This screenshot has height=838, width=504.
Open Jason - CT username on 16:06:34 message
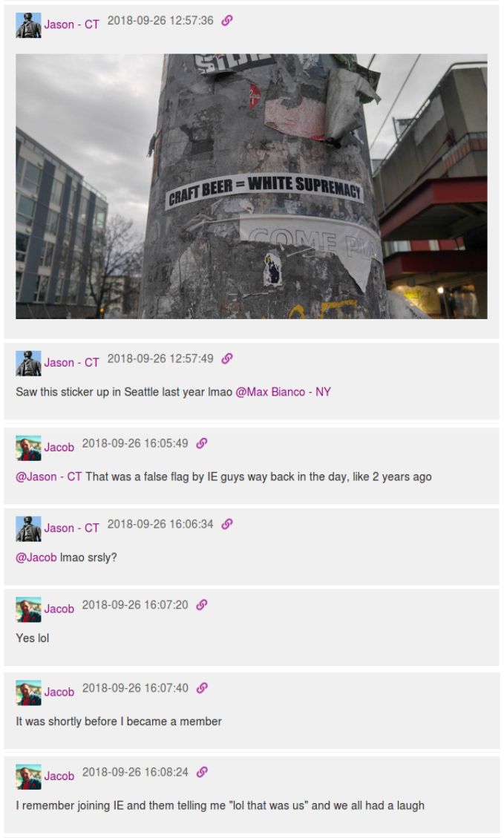pos(71,528)
